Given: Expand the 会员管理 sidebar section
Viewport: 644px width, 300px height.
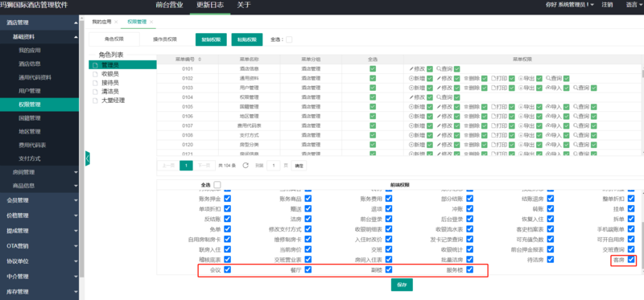Looking at the screenshot, I should tap(39, 200).
